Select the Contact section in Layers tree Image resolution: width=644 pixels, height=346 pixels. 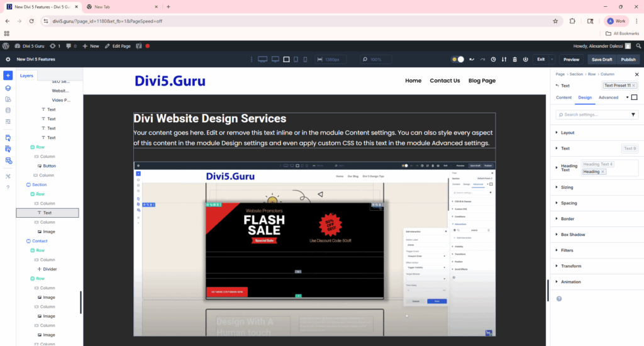click(40, 241)
